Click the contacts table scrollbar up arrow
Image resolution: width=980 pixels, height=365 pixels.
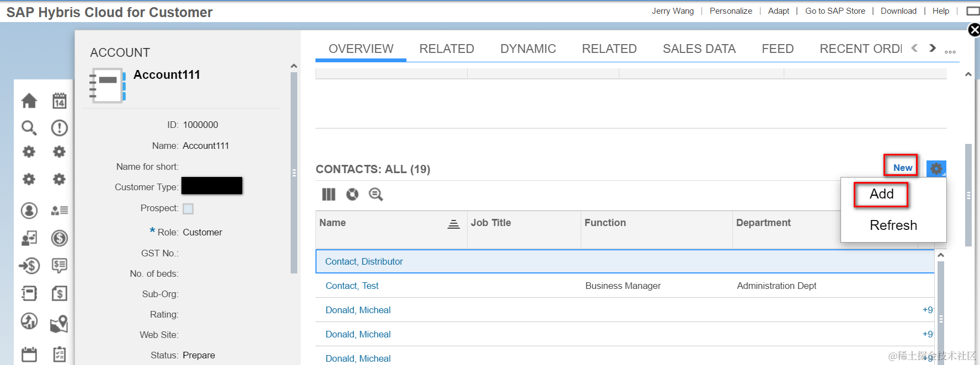[x=941, y=255]
